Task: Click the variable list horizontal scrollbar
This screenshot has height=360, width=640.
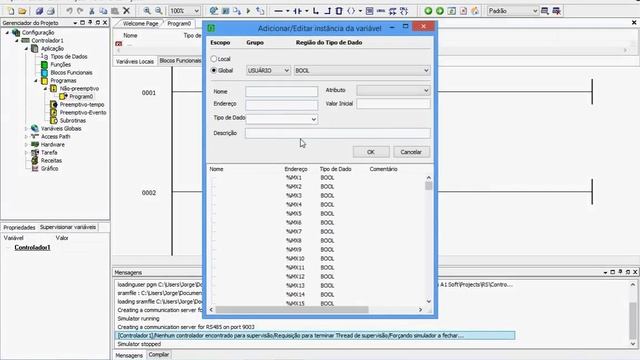Action: tap(292, 310)
